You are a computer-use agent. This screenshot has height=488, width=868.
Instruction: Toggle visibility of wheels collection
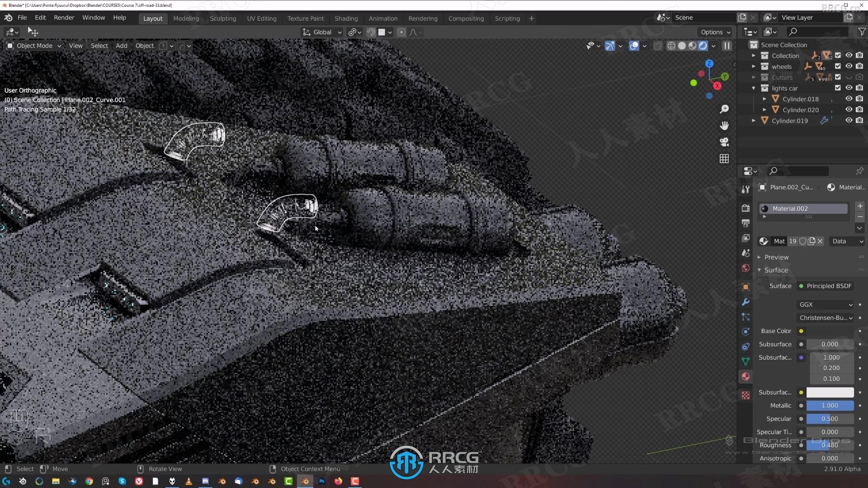[847, 66]
